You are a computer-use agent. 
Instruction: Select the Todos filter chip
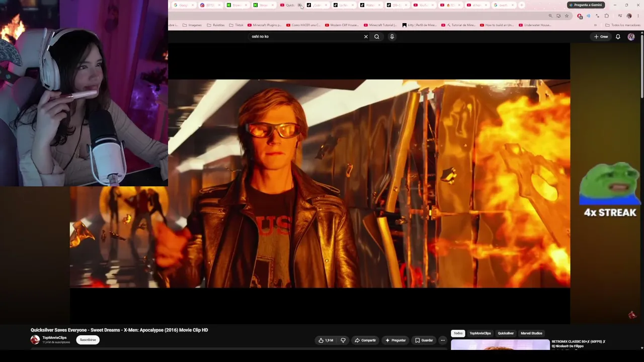[458, 333]
